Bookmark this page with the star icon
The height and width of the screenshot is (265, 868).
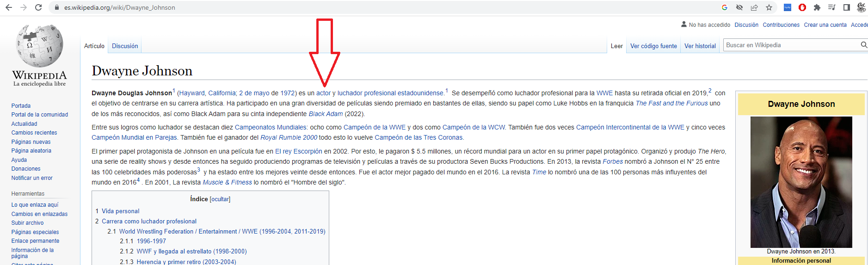coord(769,7)
